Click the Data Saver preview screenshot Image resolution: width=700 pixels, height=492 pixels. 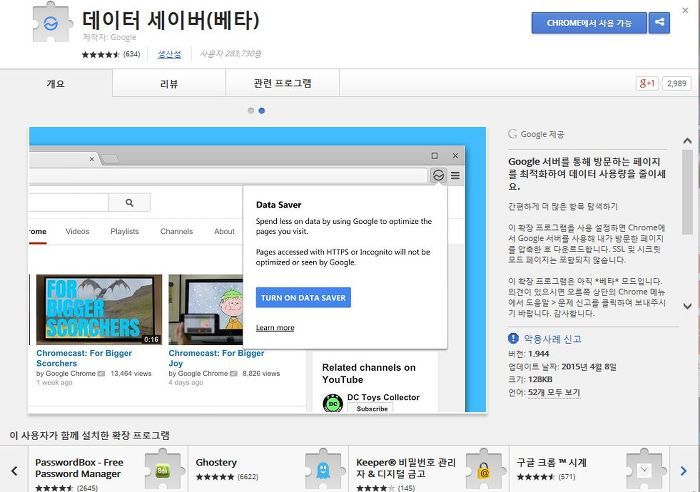[x=258, y=270]
